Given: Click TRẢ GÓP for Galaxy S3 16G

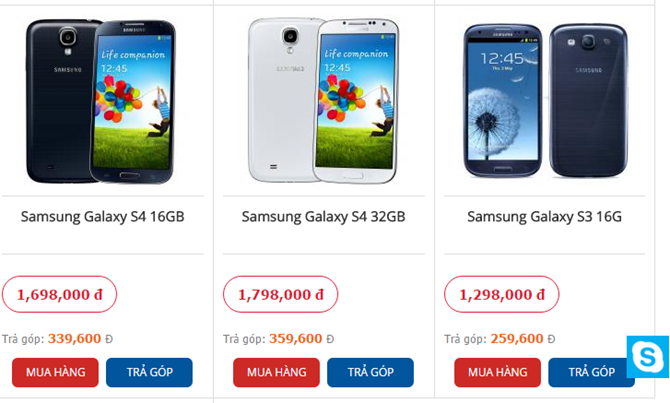Looking at the screenshot, I should pyautogui.click(x=591, y=372).
